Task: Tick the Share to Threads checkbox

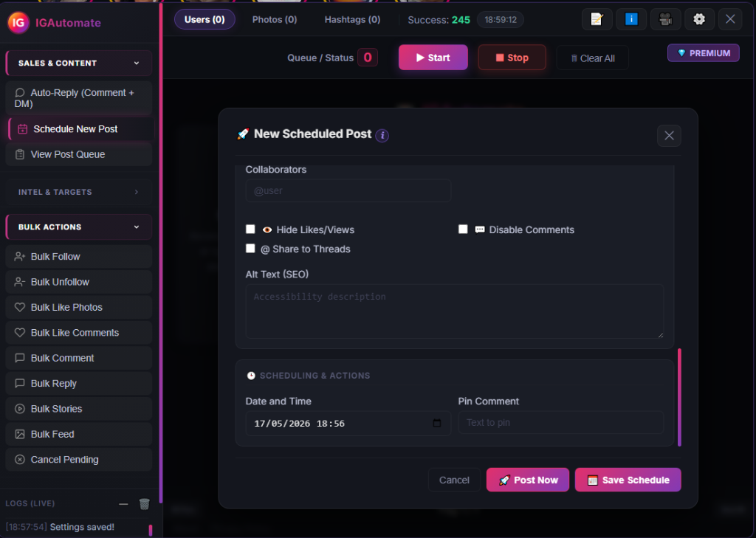Action: [x=250, y=248]
